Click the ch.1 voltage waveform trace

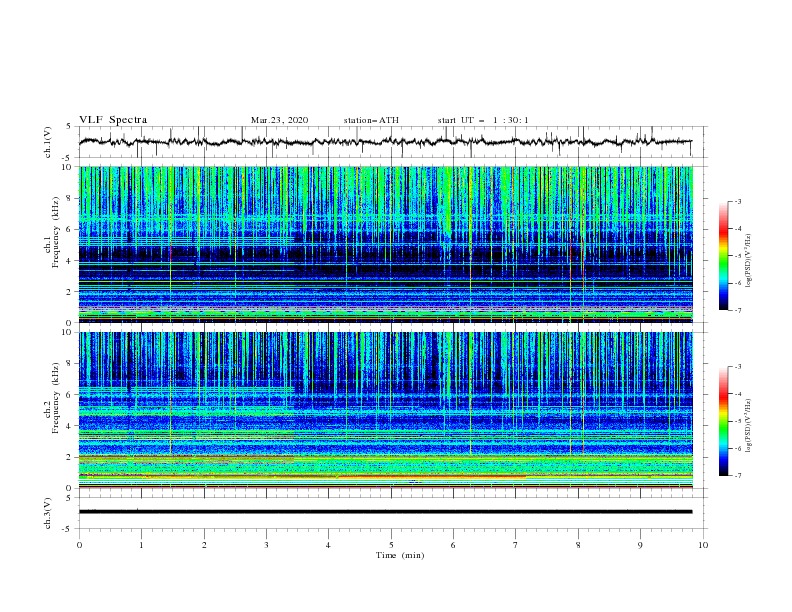pos(385,142)
